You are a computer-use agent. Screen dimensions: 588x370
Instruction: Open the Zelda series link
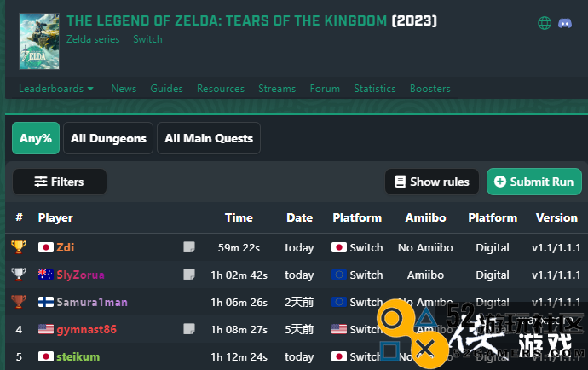click(x=93, y=39)
